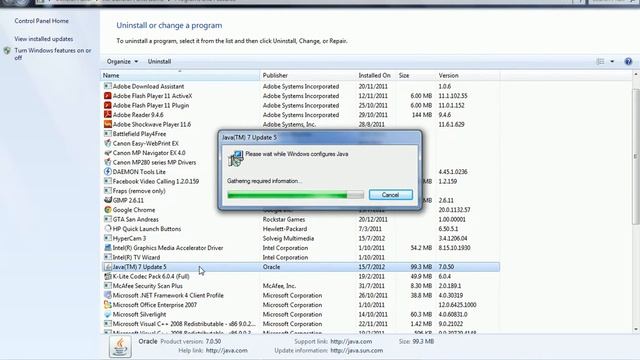This screenshot has width=640, height=360.
Task: Click the Battlefield Play4Free icon
Action: pyautogui.click(x=107, y=133)
